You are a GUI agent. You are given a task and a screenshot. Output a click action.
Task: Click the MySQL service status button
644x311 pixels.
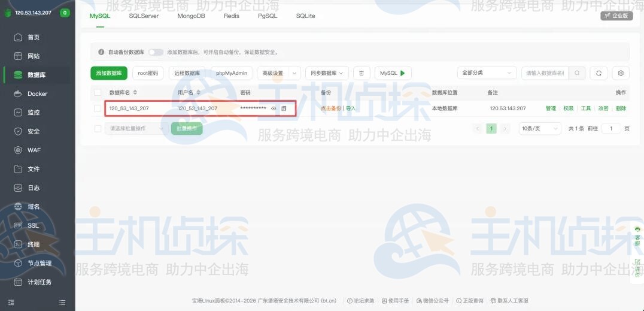393,73
